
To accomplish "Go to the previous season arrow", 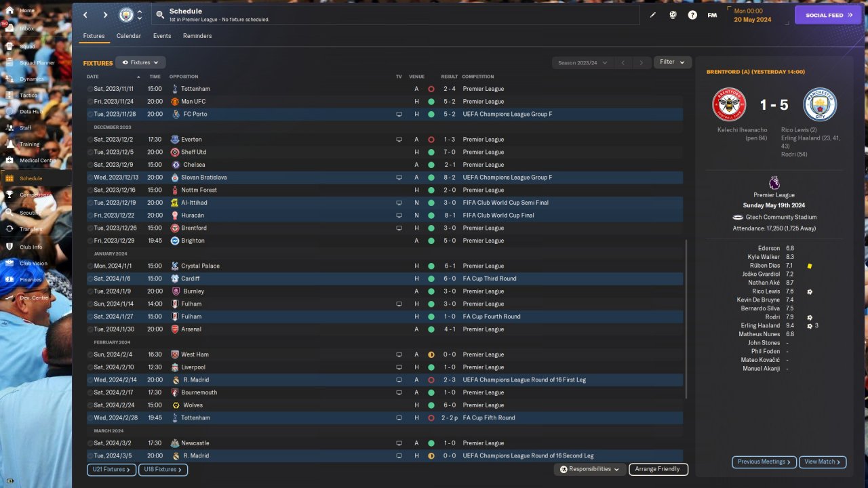I will [623, 62].
